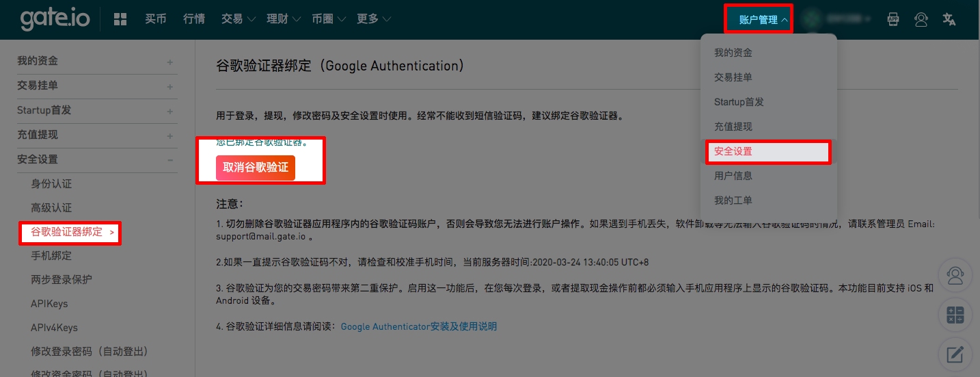This screenshot has height=377, width=980.
Task: Switch language with the translate icon
Action: 949,19
